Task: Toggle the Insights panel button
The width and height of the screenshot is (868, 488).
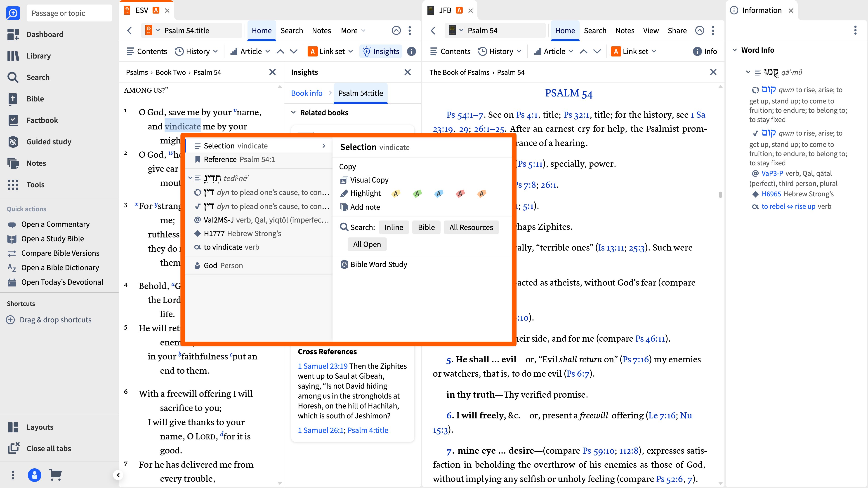Action: [x=381, y=51]
